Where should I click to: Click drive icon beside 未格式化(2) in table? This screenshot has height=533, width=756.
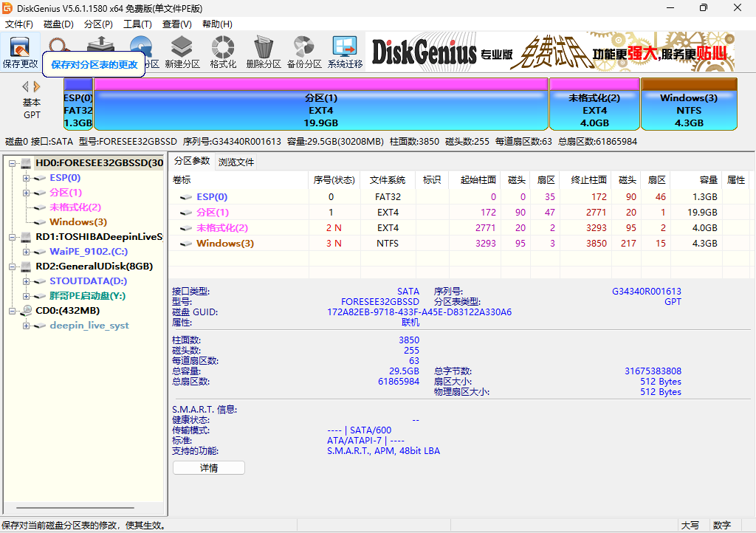[185, 228]
